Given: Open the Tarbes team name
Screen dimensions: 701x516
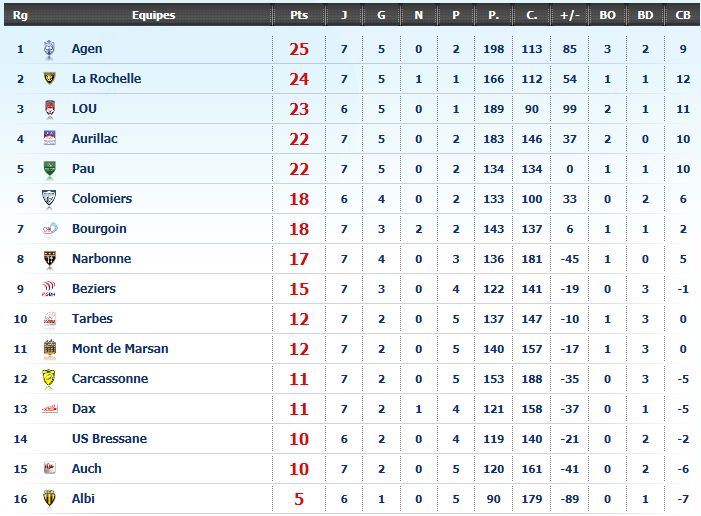Looking at the screenshot, I should click(92, 319).
